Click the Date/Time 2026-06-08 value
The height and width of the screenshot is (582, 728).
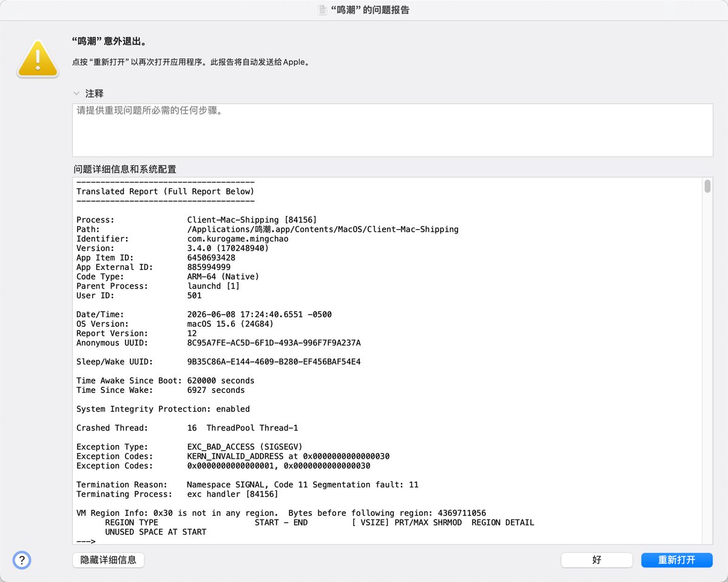pos(260,315)
